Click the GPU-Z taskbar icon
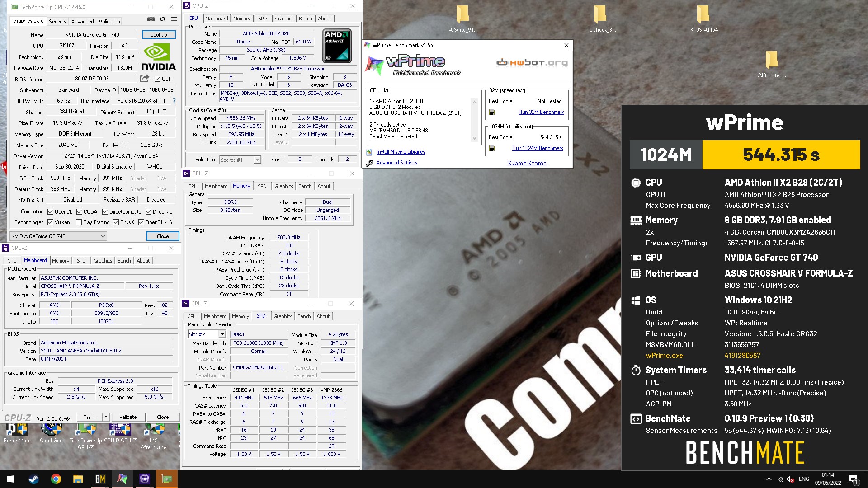This screenshot has width=868, height=488. tap(167, 479)
